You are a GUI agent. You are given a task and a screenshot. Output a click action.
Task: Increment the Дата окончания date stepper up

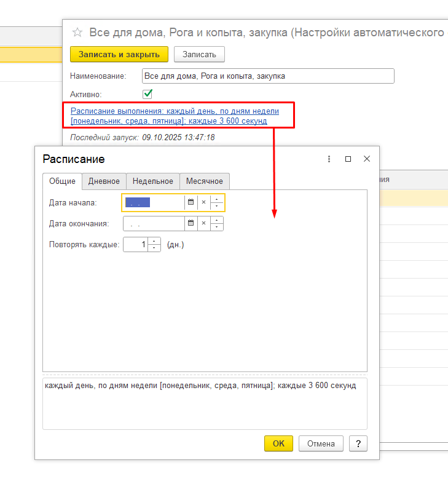[x=216, y=220]
